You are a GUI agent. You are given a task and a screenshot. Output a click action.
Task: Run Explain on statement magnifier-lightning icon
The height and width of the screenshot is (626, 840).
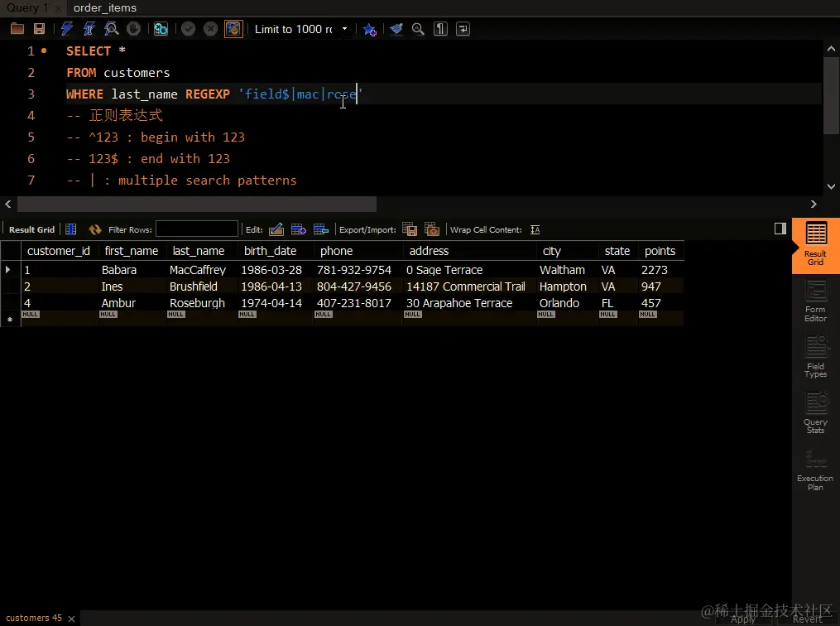coord(112,29)
